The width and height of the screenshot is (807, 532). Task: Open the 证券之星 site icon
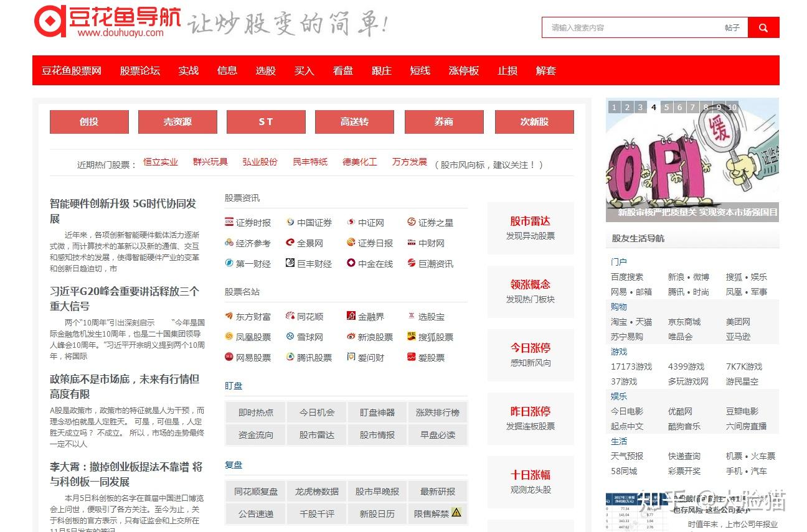click(412, 222)
